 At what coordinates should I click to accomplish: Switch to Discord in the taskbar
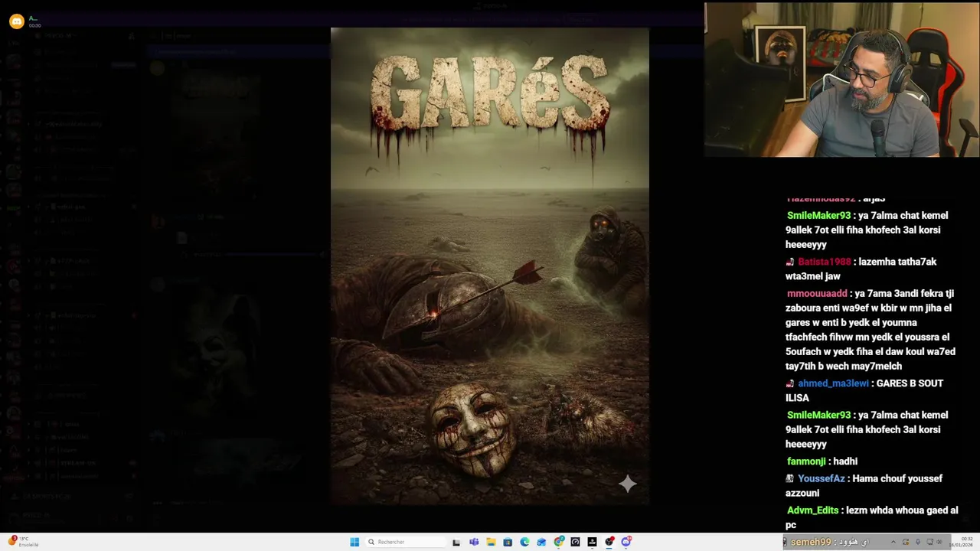[x=626, y=542]
